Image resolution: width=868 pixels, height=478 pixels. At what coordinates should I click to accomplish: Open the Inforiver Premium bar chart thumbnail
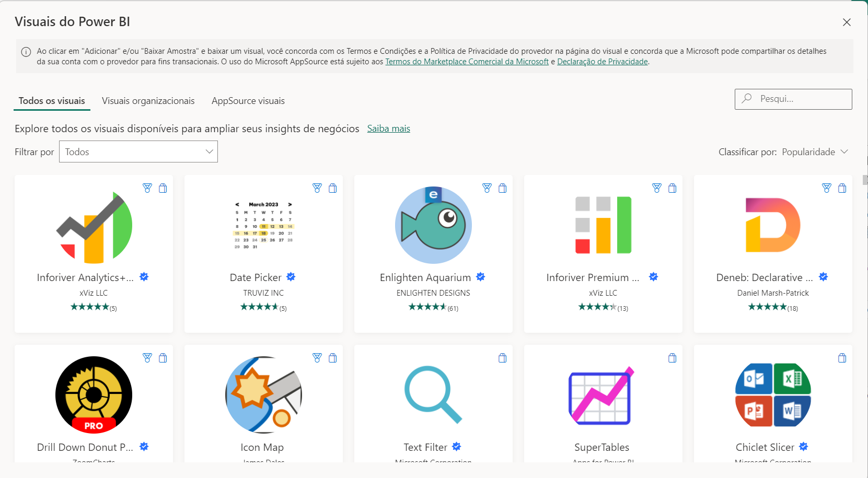[603, 225]
